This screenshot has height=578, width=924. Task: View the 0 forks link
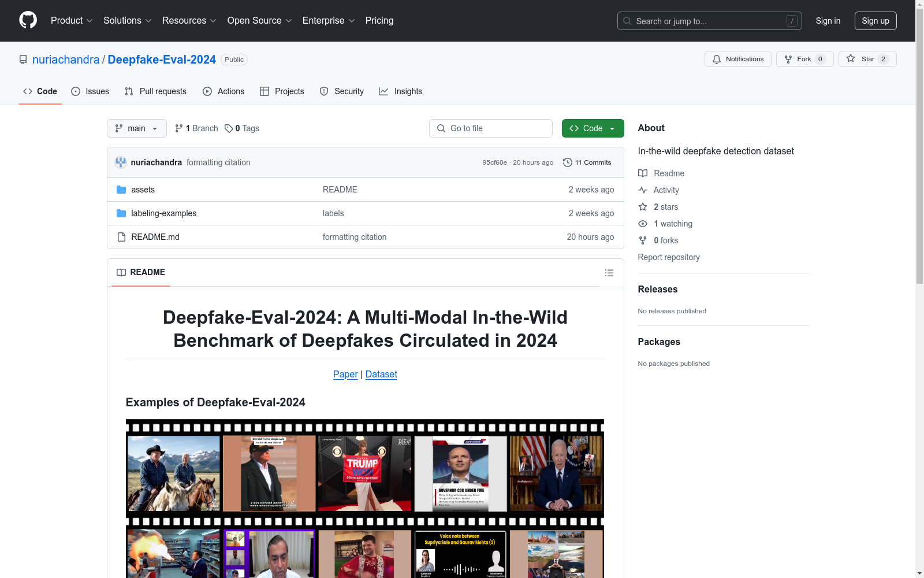tap(658, 240)
